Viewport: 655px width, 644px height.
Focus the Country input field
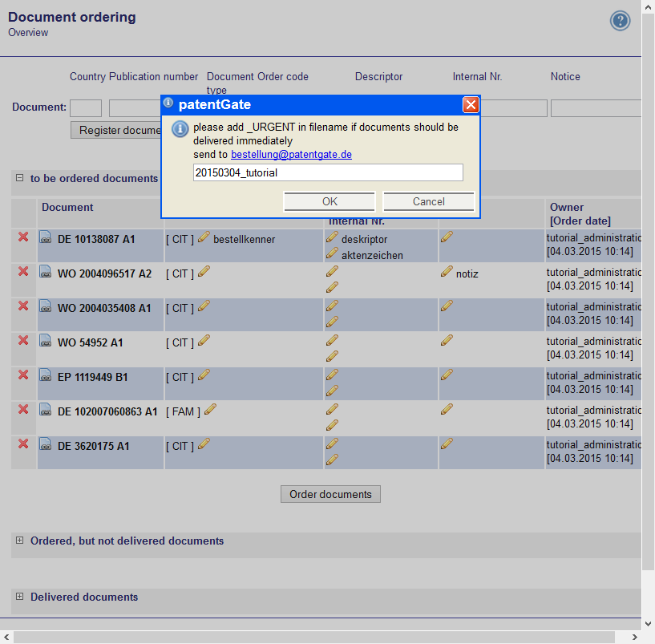[86, 108]
